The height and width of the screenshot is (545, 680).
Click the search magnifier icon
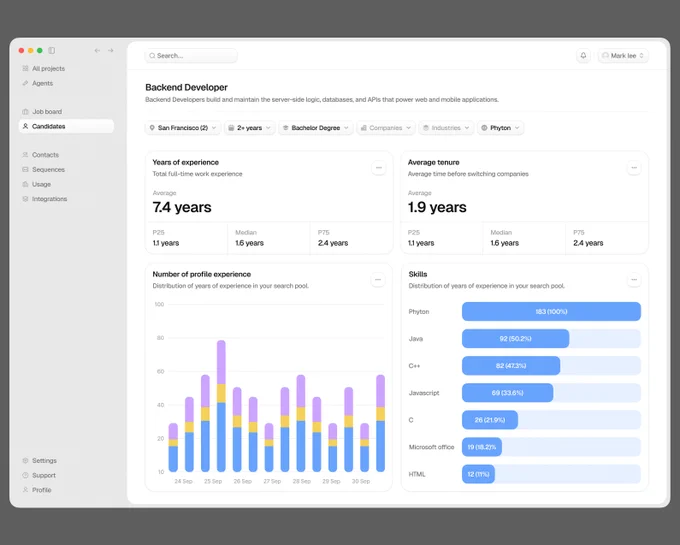point(152,56)
